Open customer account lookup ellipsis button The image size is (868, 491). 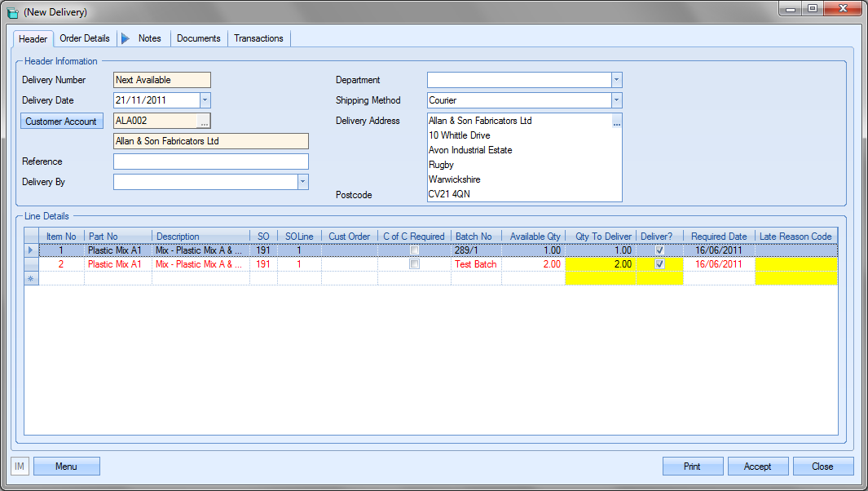[205, 121]
